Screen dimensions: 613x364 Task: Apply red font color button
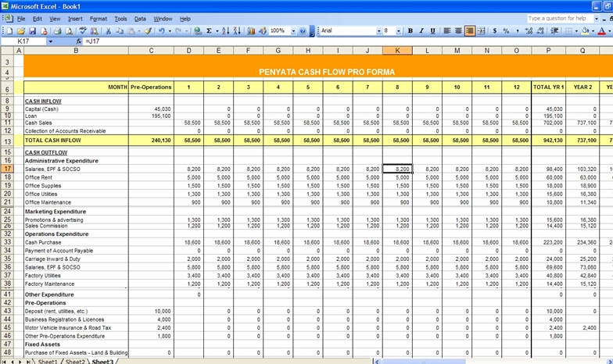(x=602, y=31)
